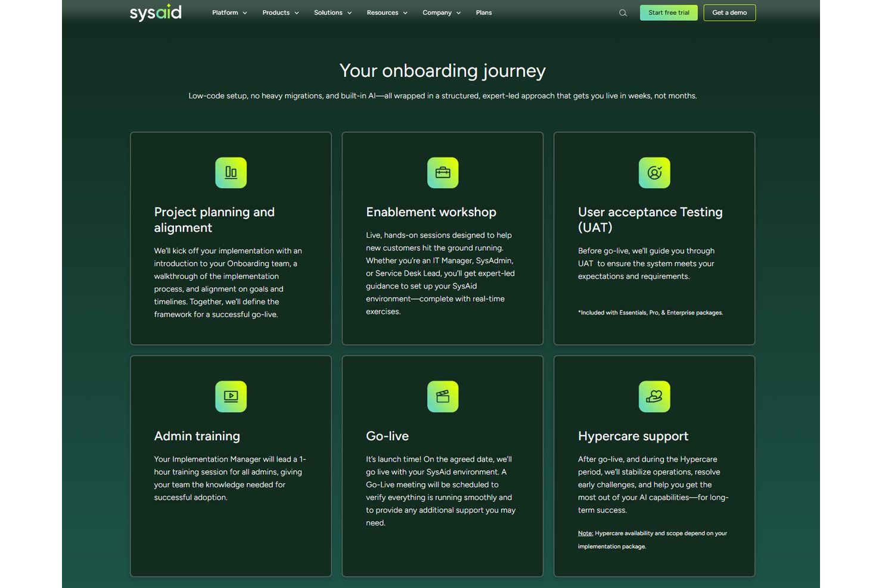This screenshot has height=588, width=882.
Task: Click the 'Admin training' title
Action: (x=197, y=436)
